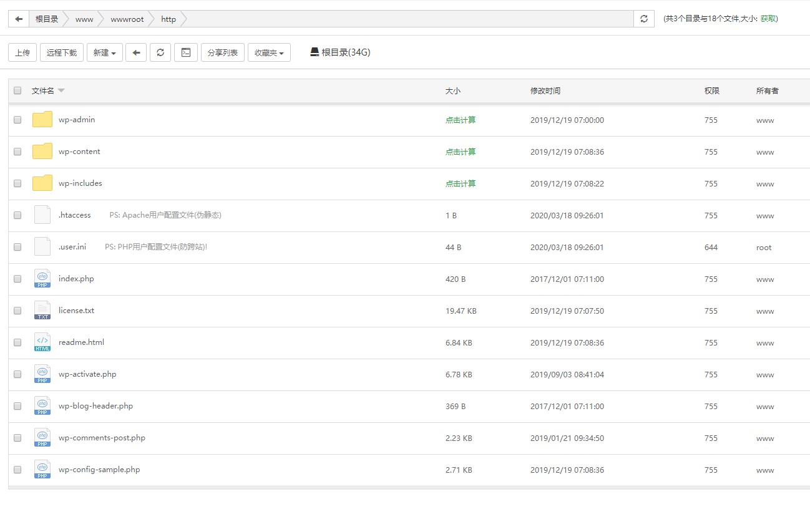
Task: Select http breadcrumb segment
Action: (x=168, y=19)
